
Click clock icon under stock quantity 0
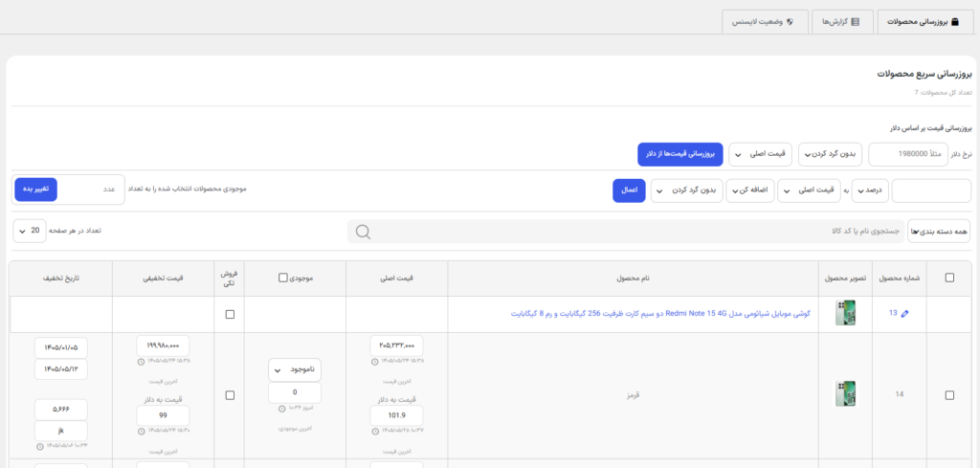[282, 409]
